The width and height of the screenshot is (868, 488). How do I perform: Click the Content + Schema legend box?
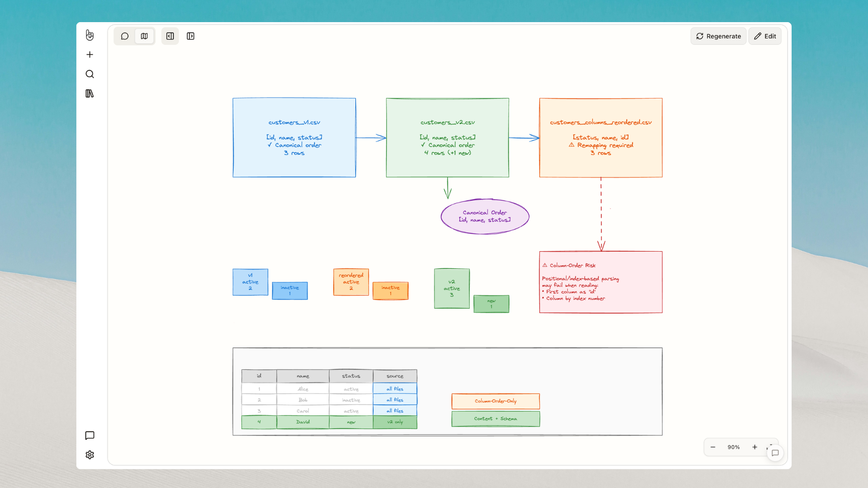[496, 419]
